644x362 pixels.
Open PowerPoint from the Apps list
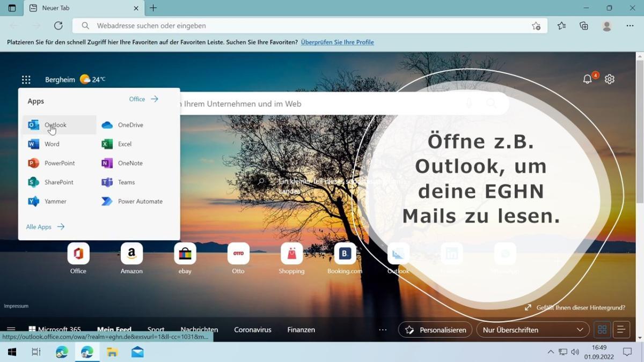pos(59,163)
